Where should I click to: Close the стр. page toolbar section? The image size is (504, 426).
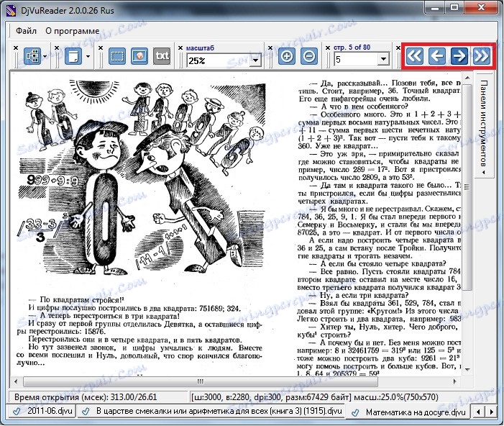coord(328,48)
